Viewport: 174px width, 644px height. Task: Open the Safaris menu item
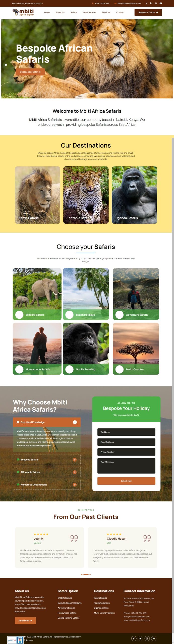point(74,12)
